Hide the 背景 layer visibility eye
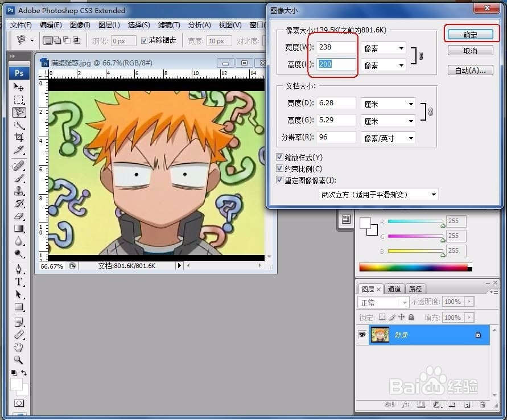The height and width of the screenshot is (420, 507). pyautogui.click(x=362, y=334)
